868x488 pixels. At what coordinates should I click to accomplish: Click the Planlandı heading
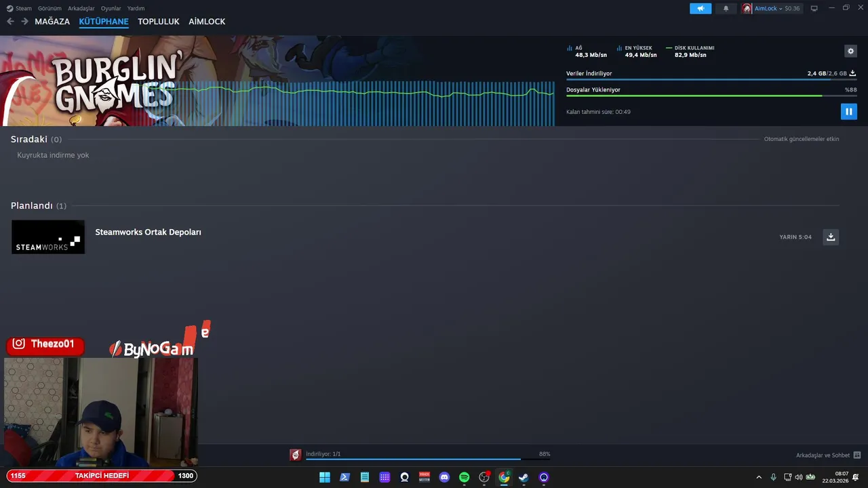pyautogui.click(x=32, y=205)
